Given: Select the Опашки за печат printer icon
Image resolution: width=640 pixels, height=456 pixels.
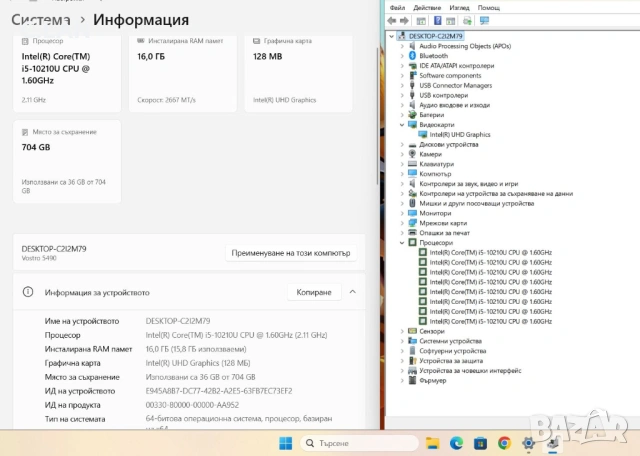Looking at the screenshot, I should (412, 233).
